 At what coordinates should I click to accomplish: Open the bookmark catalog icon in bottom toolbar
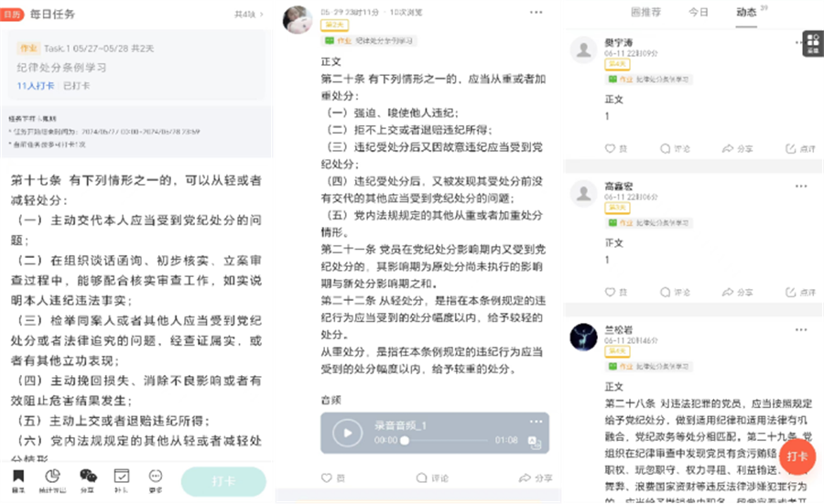[18, 480]
